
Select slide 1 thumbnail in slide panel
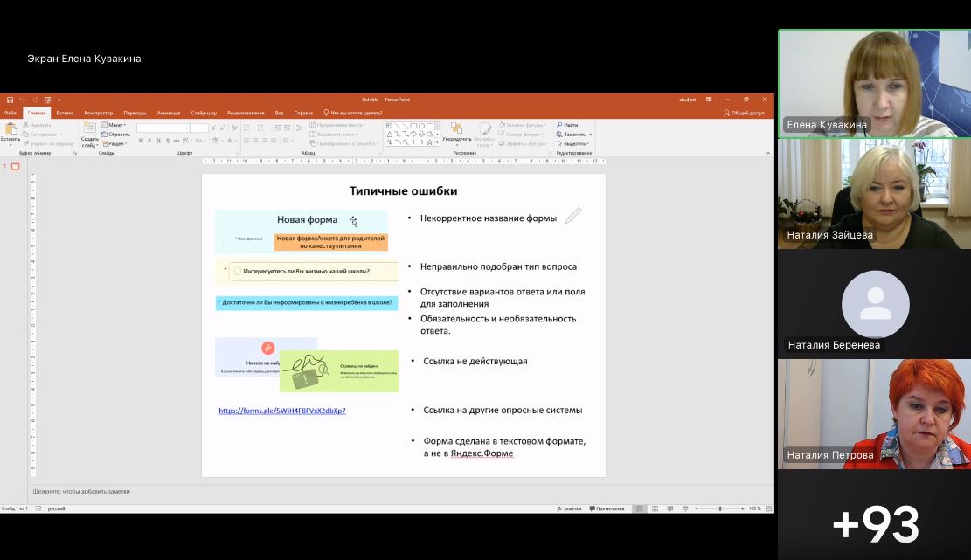tap(16, 167)
